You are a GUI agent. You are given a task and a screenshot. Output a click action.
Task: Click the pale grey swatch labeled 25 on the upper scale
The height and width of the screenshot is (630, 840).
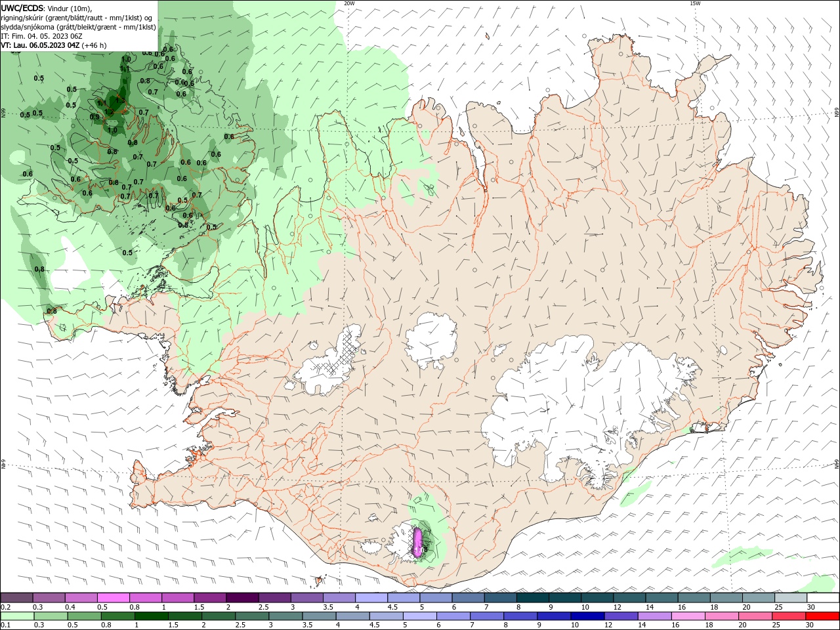click(x=791, y=598)
